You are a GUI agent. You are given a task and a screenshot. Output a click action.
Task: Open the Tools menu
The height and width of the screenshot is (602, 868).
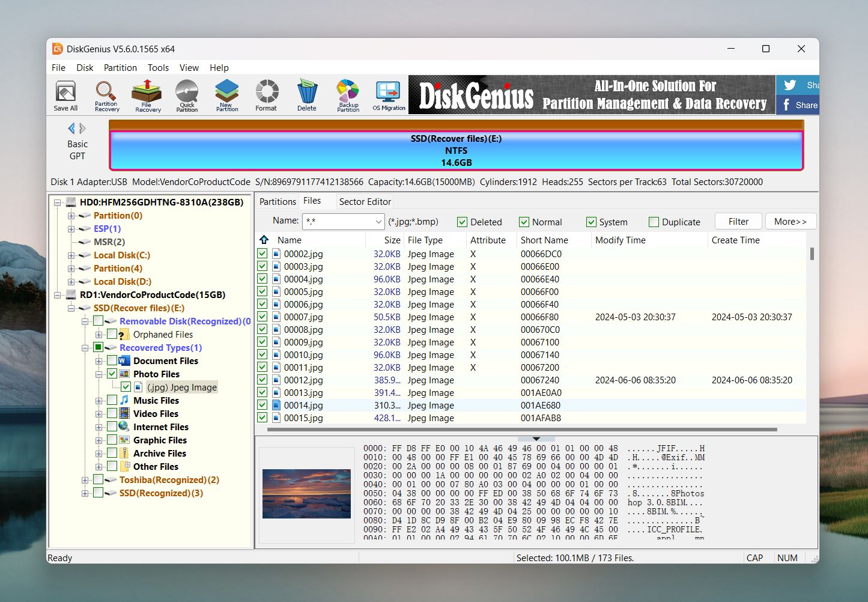click(x=158, y=67)
